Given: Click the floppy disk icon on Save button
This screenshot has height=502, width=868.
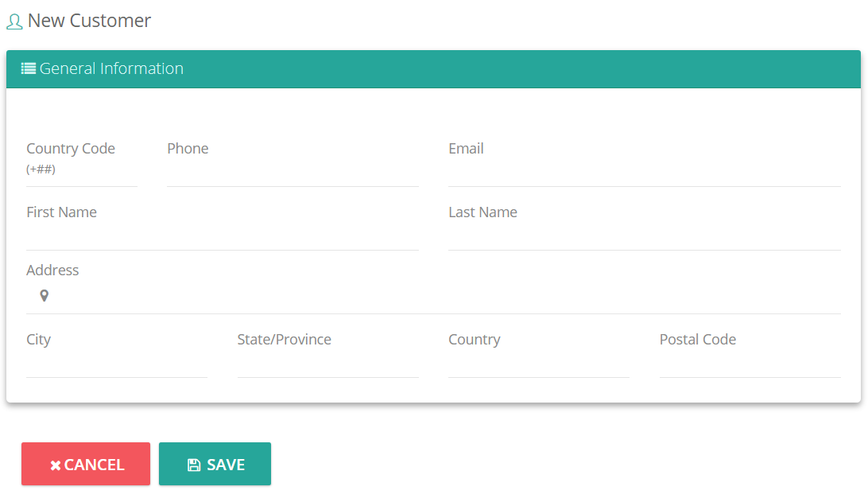Looking at the screenshot, I should (x=194, y=465).
